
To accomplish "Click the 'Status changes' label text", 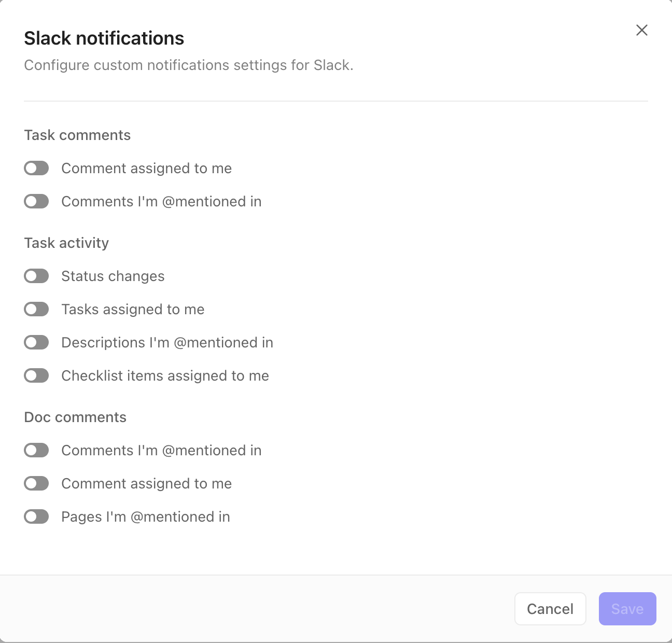I will pyautogui.click(x=113, y=276).
